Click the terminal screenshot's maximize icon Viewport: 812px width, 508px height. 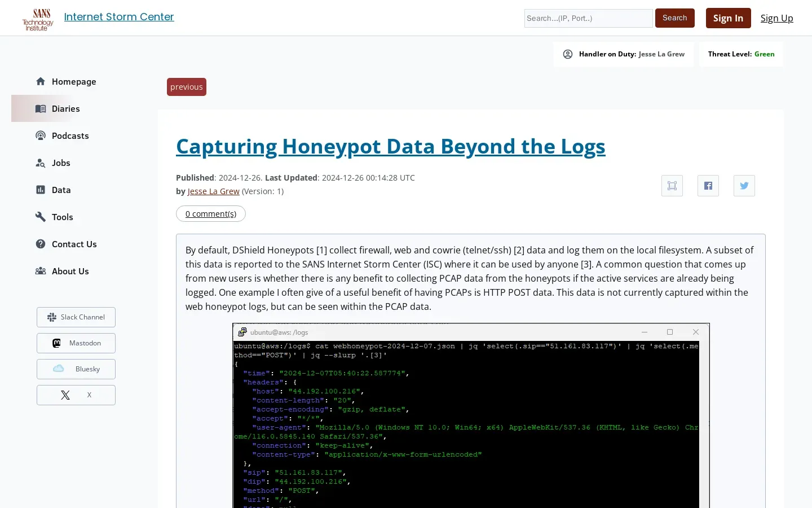(x=670, y=332)
